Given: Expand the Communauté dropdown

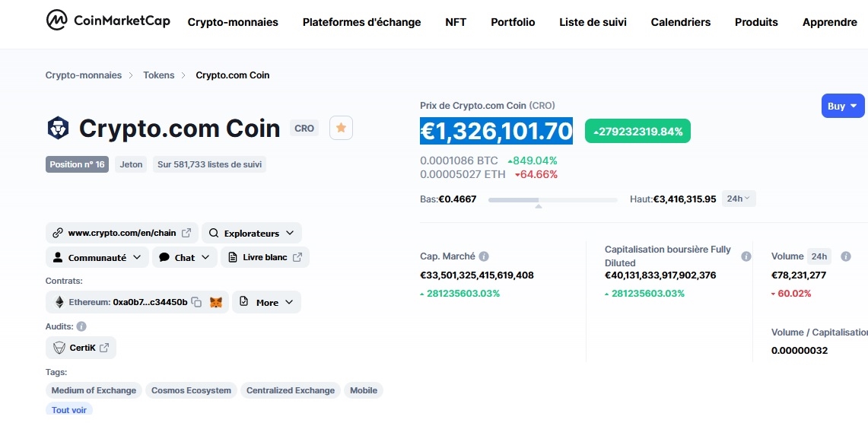Looking at the screenshot, I should pyautogui.click(x=97, y=257).
